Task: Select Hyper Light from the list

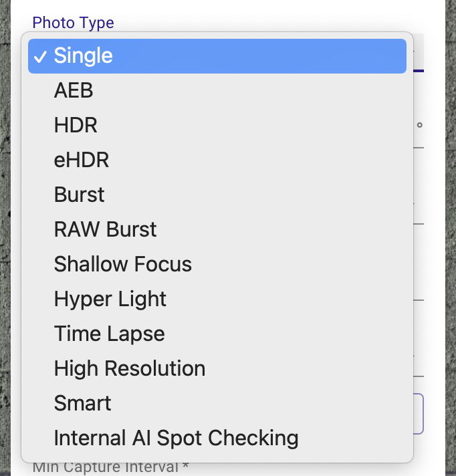Action: (217, 299)
